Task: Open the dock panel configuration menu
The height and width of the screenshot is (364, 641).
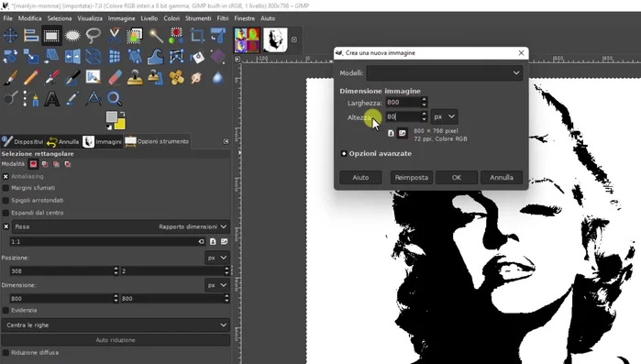Action: pyautogui.click(x=226, y=141)
